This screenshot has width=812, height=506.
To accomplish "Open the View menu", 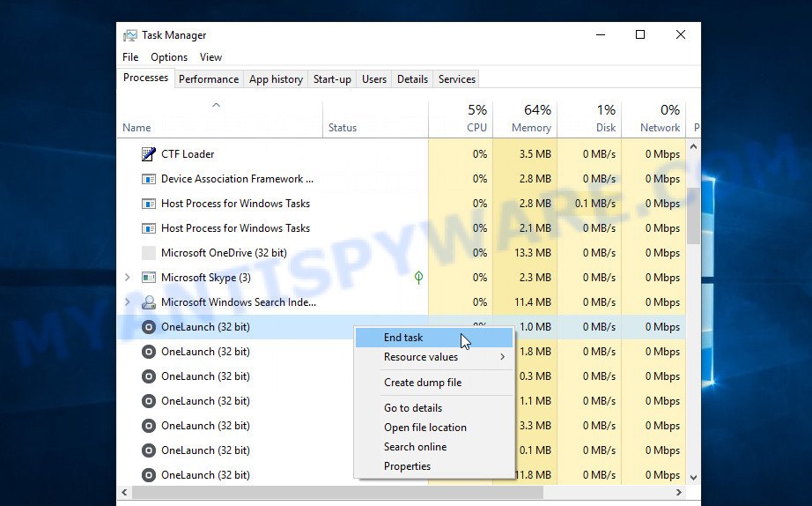I will tap(210, 57).
